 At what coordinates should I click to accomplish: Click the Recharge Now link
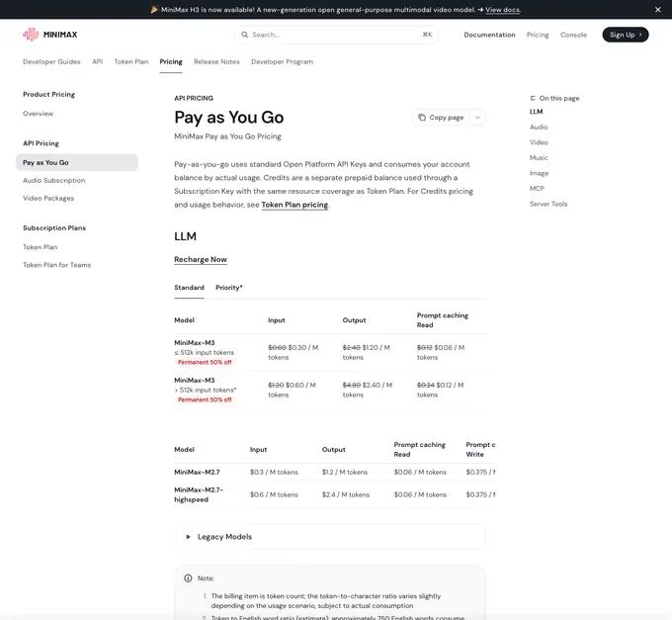[x=201, y=259]
